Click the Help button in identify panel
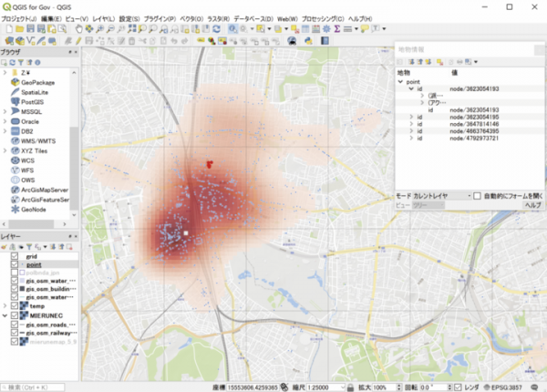This screenshot has height=392, width=547. [x=532, y=205]
